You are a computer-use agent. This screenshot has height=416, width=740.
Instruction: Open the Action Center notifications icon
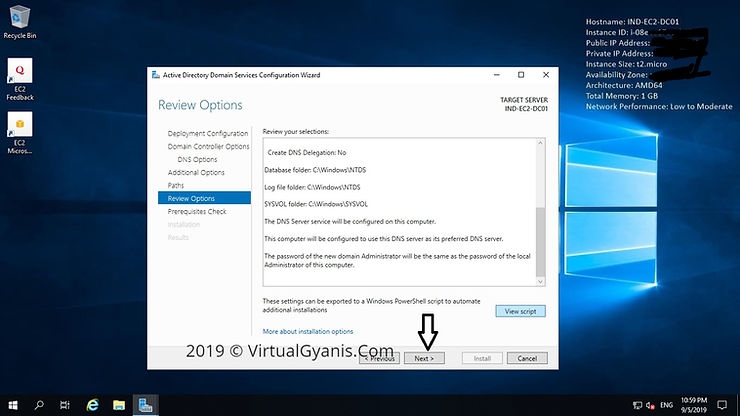[x=724, y=405]
